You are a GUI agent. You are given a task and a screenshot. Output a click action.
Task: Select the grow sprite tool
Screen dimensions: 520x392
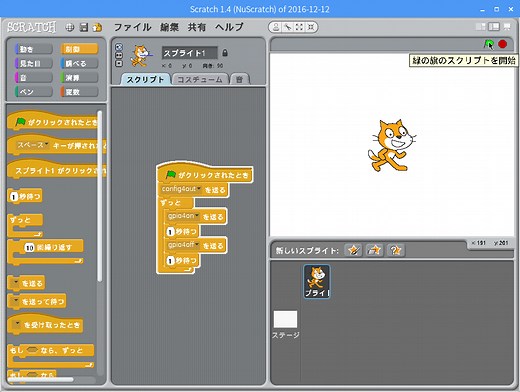click(x=299, y=27)
